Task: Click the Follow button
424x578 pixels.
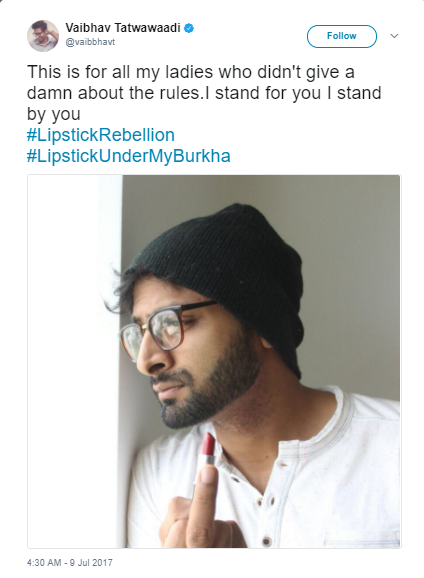Action: pyautogui.click(x=342, y=36)
